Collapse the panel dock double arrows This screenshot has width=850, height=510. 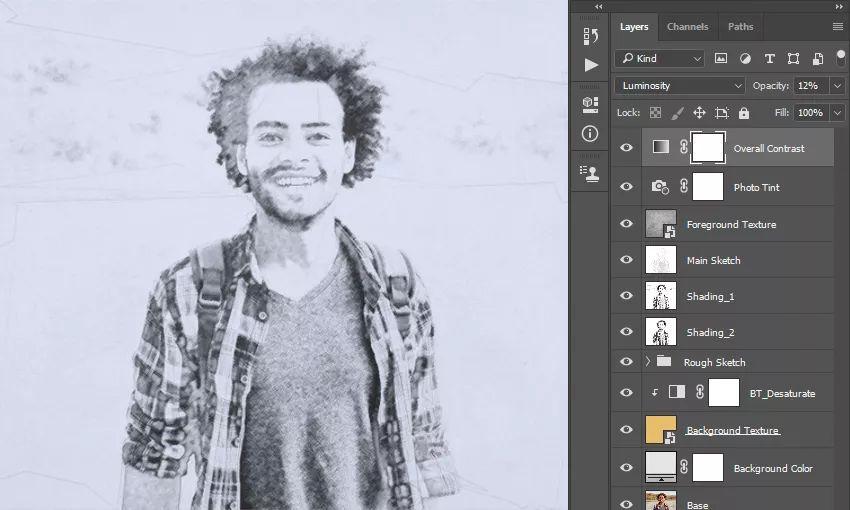tap(598, 7)
